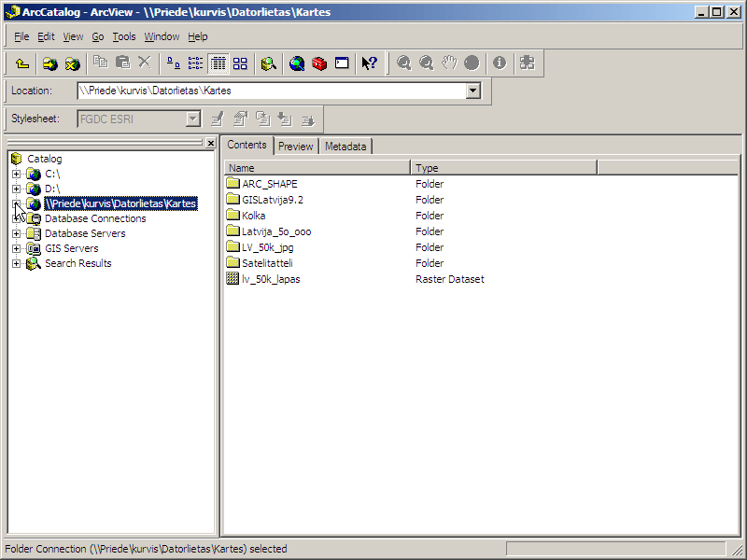Screen dimensions: 747x560
Task: Open the Edit menu
Action: (x=46, y=36)
